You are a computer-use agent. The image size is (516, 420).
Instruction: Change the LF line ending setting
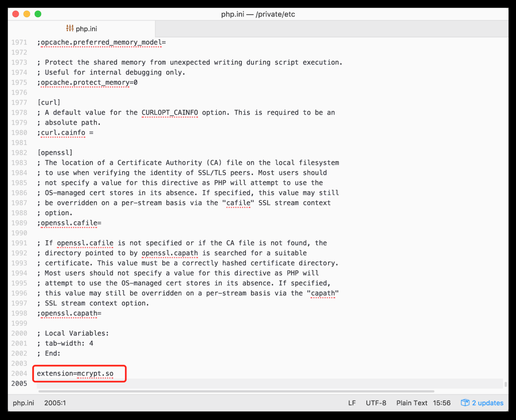(x=352, y=403)
